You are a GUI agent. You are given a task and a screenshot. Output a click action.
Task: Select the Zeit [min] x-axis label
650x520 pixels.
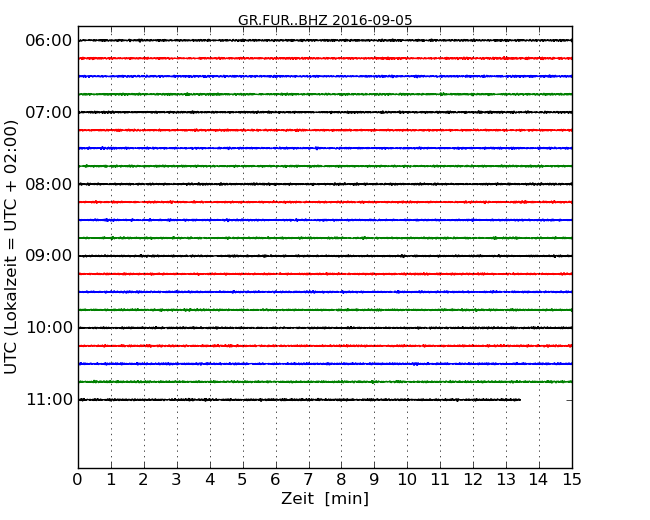coord(325,498)
